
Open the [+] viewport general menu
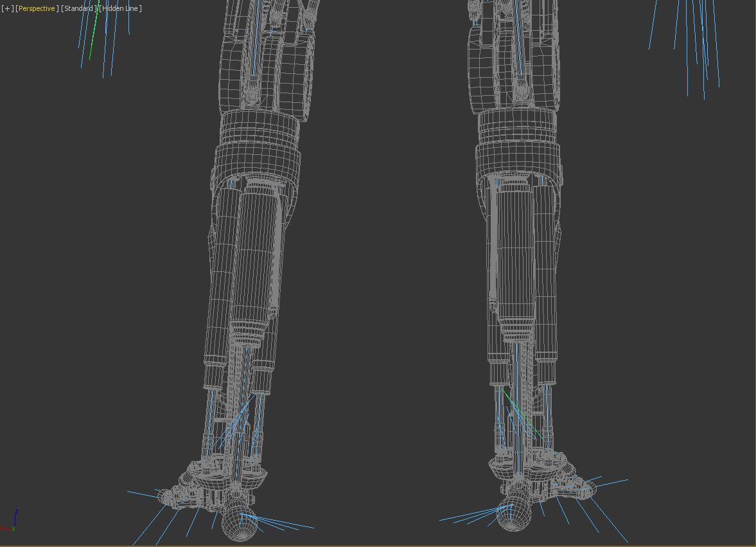coord(7,9)
